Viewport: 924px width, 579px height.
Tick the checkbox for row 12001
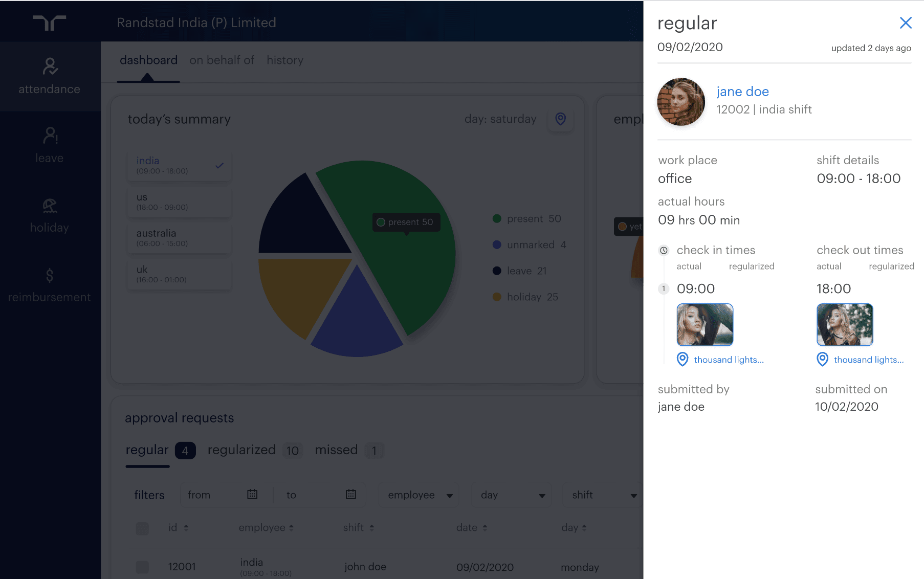pyautogui.click(x=142, y=567)
